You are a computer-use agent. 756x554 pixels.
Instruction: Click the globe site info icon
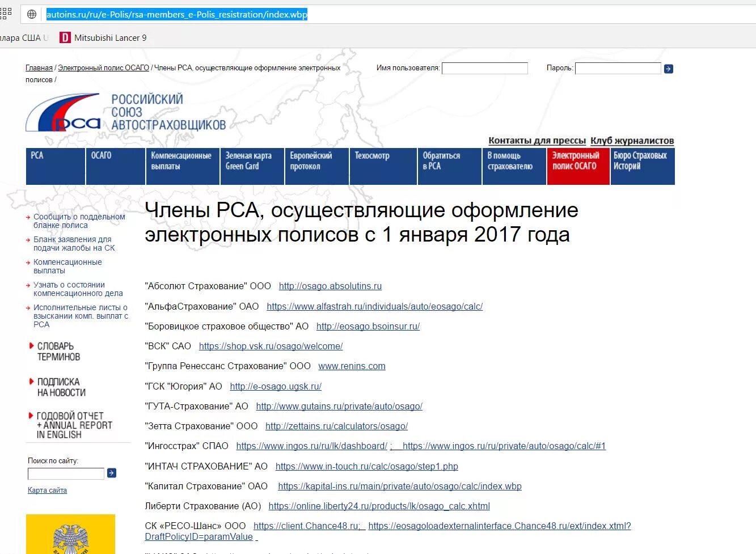pos(32,14)
